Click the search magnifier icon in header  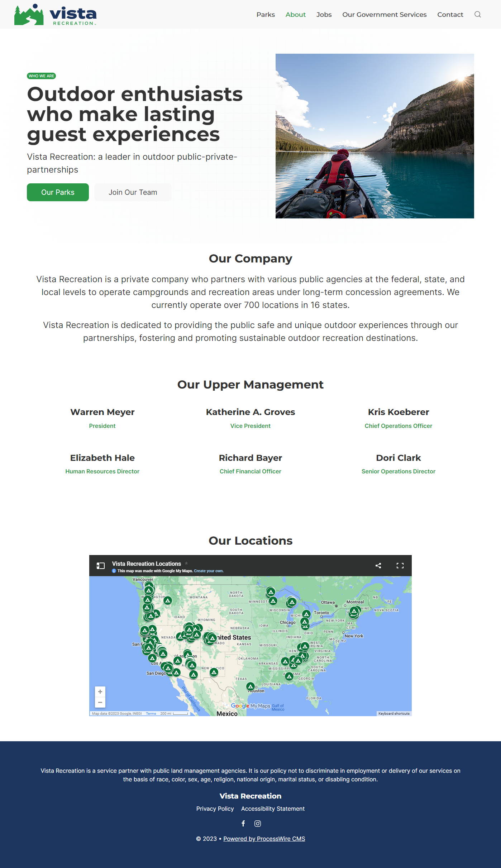pos(477,14)
